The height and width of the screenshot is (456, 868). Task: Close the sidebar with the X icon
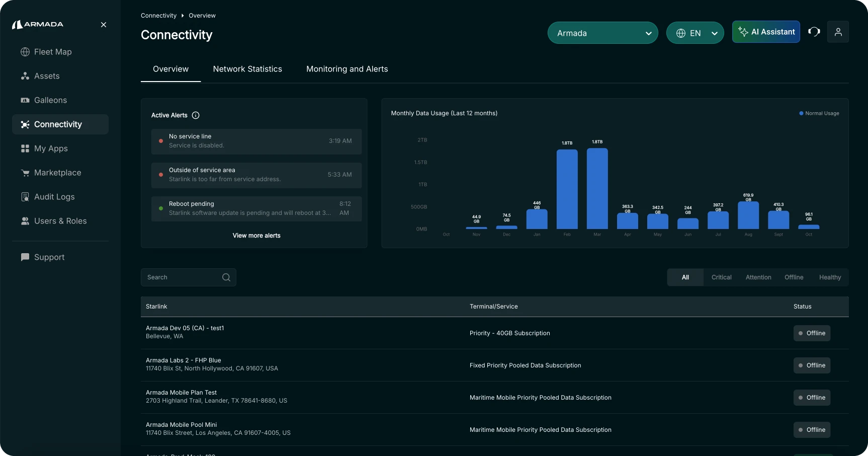coord(104,25)
